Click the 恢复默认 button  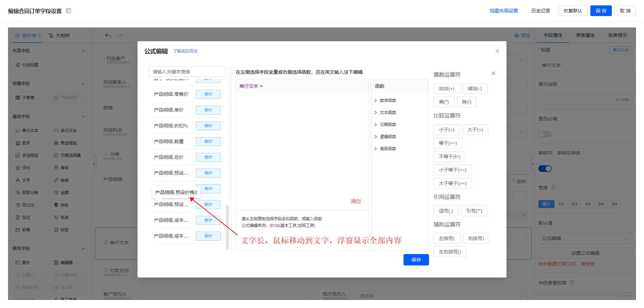tap(573, 11)
